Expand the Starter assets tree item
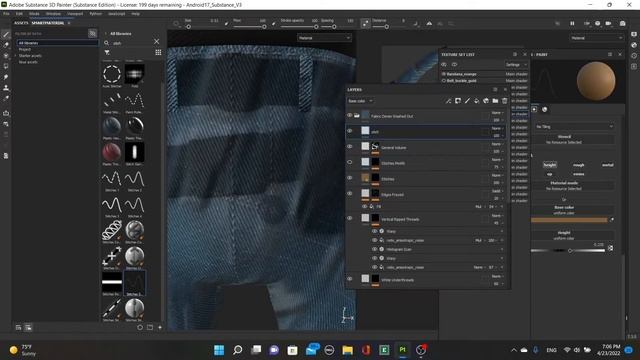This screenshot has height=360, width=640. tap(16, 56)
